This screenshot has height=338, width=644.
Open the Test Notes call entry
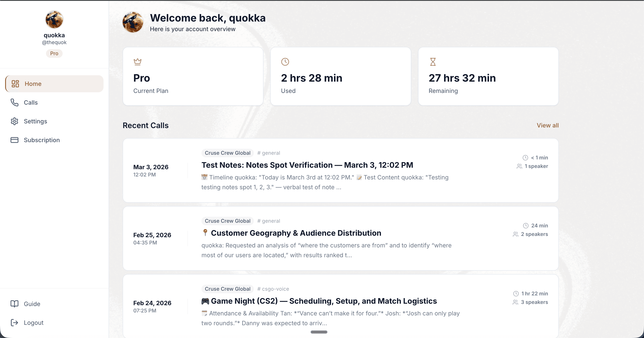[x=307, y=165]
